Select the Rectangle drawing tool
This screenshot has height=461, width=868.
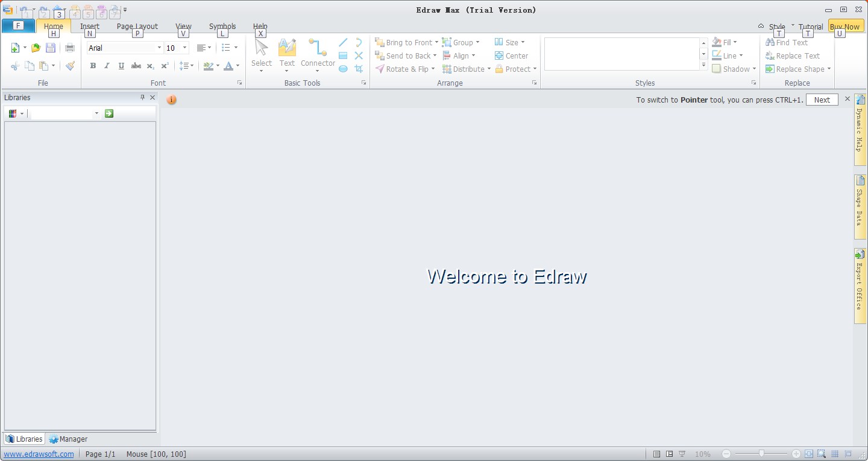coord(343,56)
